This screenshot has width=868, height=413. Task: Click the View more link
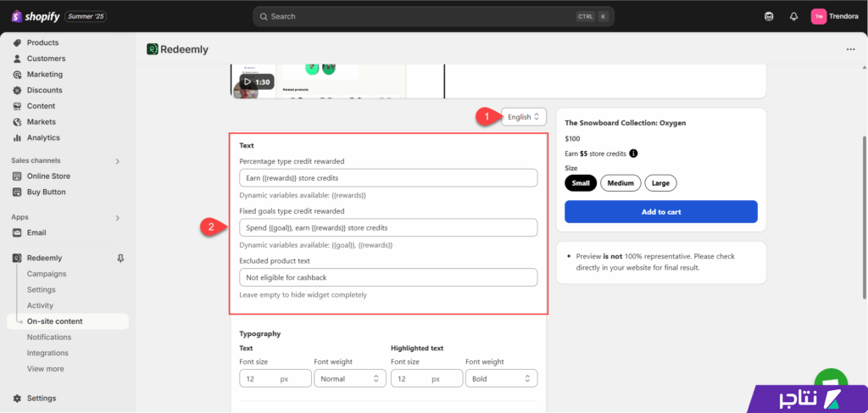coord(46,369)
